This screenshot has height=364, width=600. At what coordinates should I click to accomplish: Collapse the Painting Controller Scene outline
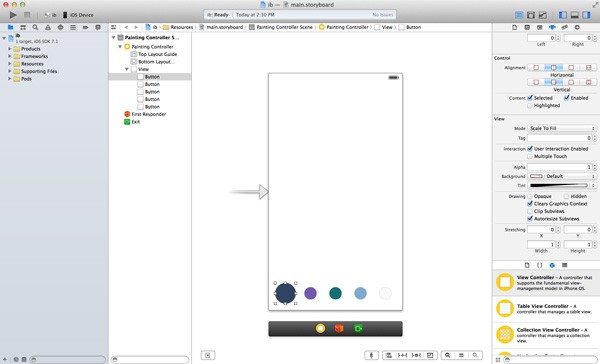coord(114,38)
